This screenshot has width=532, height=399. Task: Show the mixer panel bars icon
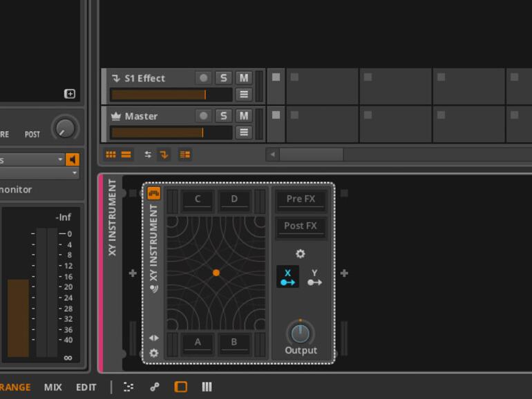point(206,387)
